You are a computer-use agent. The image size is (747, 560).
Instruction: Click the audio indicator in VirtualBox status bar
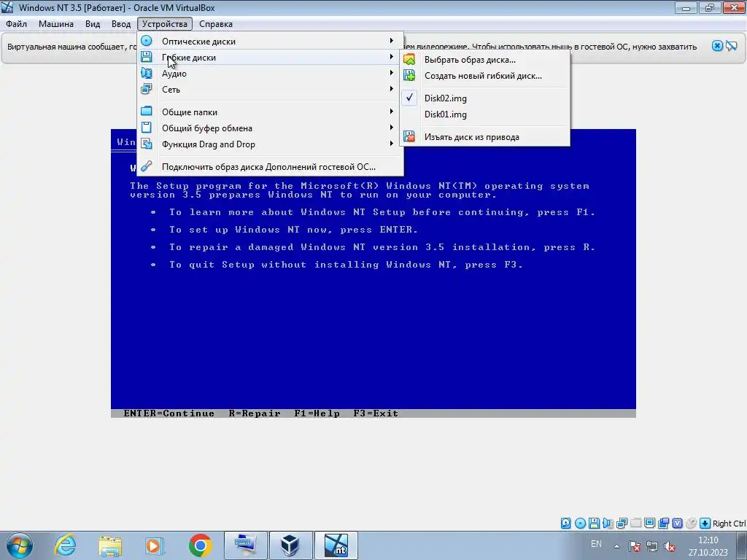(x=608, y=524)
